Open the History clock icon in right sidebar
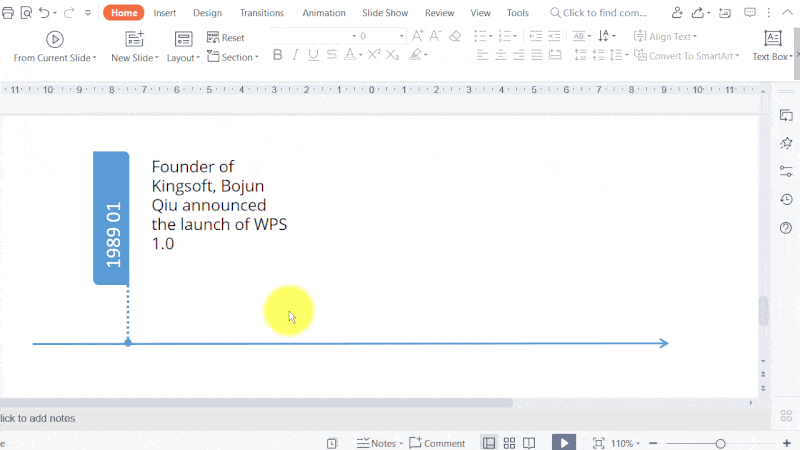Image resolution: width=800 pixels, height=450 pixels. coord(786,199)
